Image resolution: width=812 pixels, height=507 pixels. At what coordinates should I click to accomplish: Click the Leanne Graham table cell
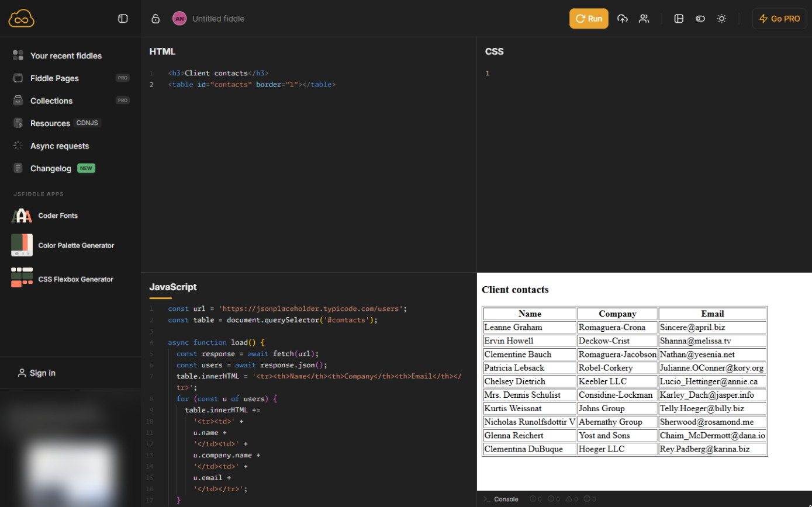pos(530,327)
